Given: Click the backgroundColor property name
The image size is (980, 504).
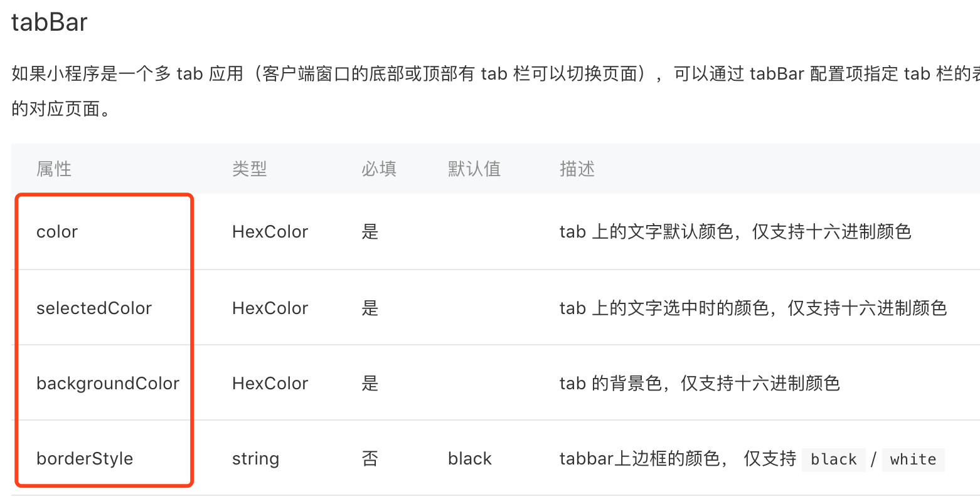Looking at the screenshot, I should pyautogui.click(x=108, y=383).
